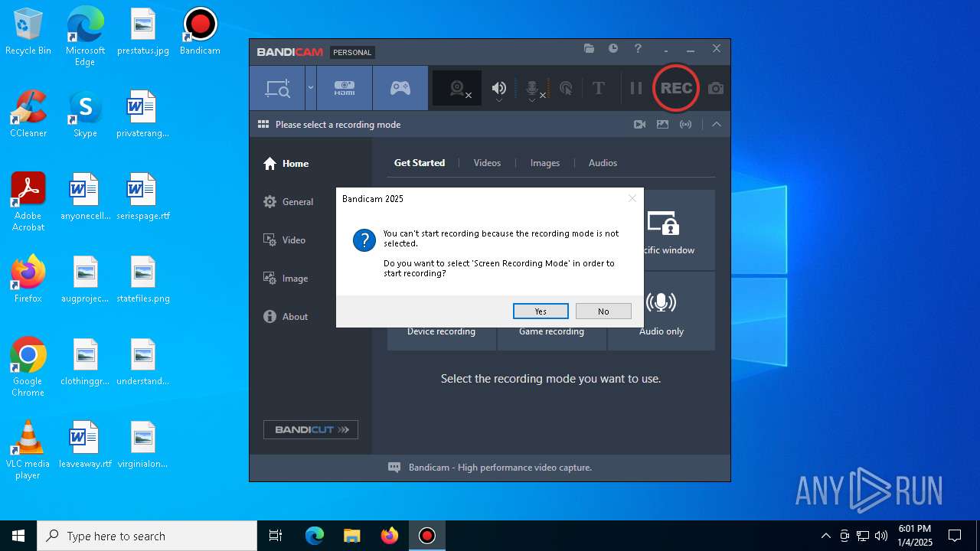Start recording with the REC button
Screen dimensions: 980x551
[676, 88]
